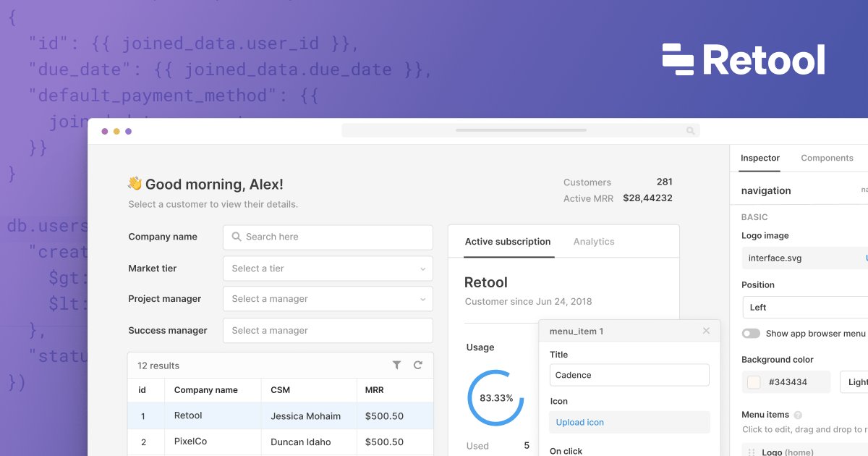Open the Position dropdown set to Left

click(x=804, y=307)
